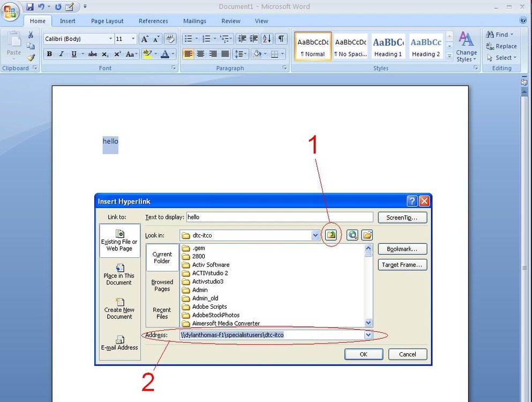The width and height of the screenshot is (532, 402).
Task: Toggle strikethrough formatting
Action: pyautogui.click(x=93, y=54)
